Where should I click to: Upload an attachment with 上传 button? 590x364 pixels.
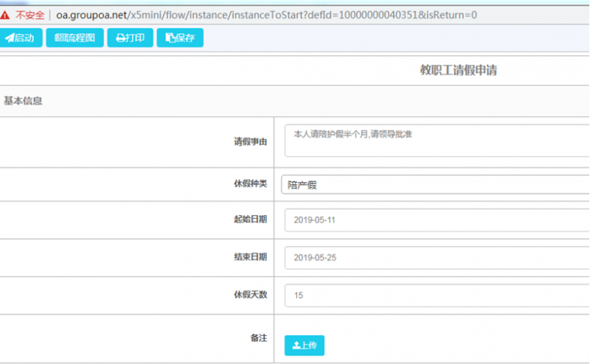pos(304,345)
